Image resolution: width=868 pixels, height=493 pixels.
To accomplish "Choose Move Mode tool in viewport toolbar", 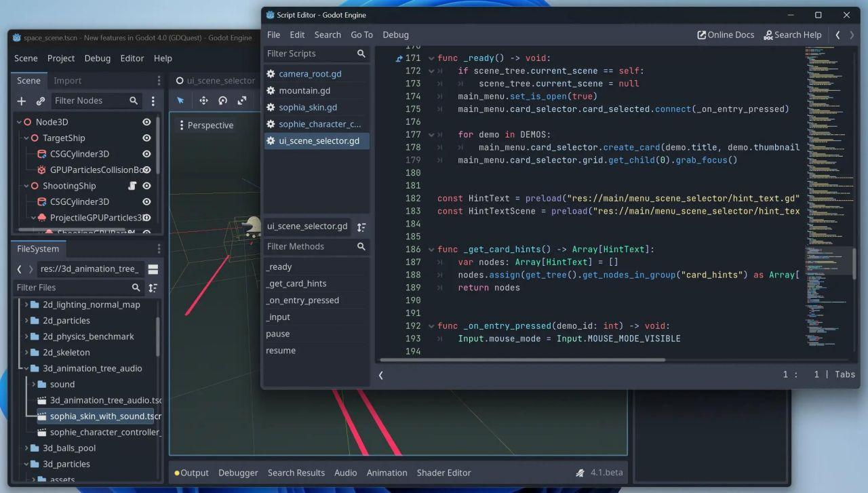I will (203, 100).
